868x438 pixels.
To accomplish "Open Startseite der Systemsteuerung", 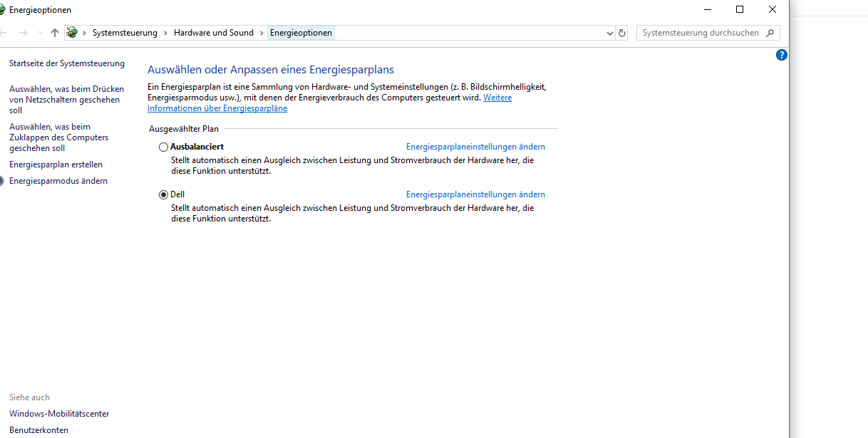I will 67,63.
